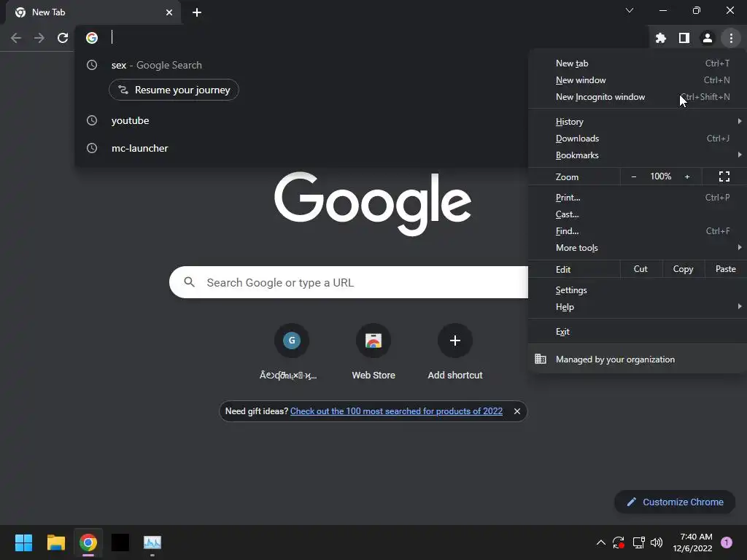Image resolution: width=747 pixels, height=560 pixels.
Task: Open File Explorer from taskbar
Action: [56, 542]
